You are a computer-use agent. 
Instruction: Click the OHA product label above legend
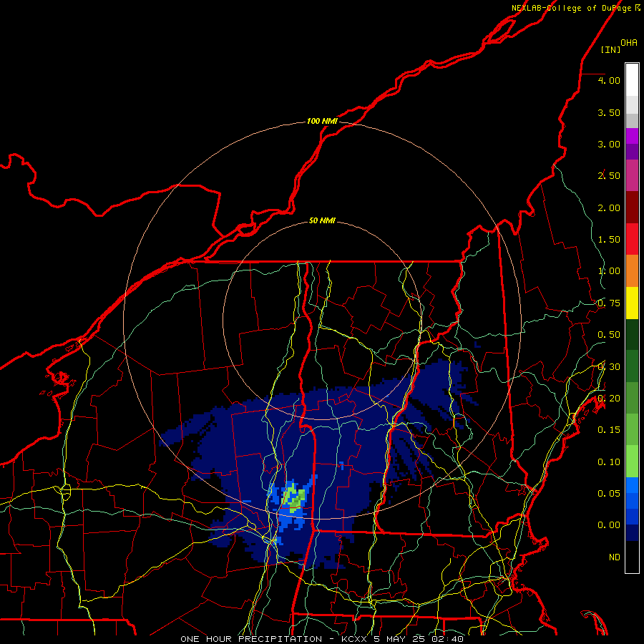click(x=629, y=43)
